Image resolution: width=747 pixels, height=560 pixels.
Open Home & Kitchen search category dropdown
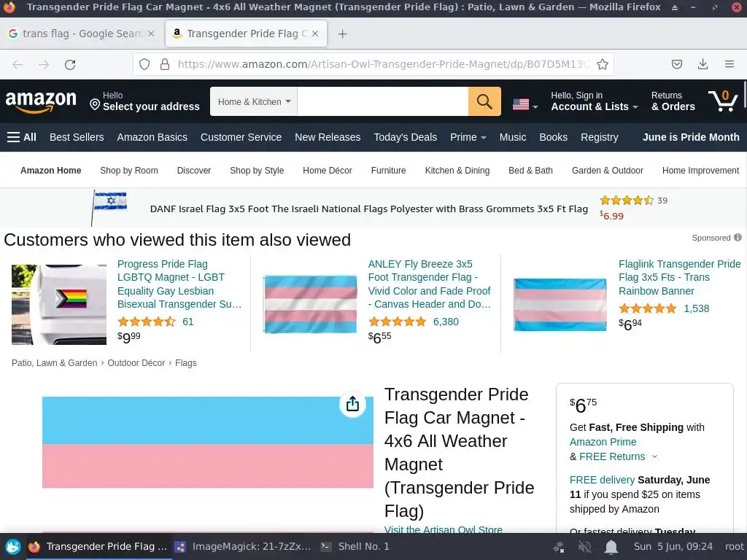tap(254, 101)
